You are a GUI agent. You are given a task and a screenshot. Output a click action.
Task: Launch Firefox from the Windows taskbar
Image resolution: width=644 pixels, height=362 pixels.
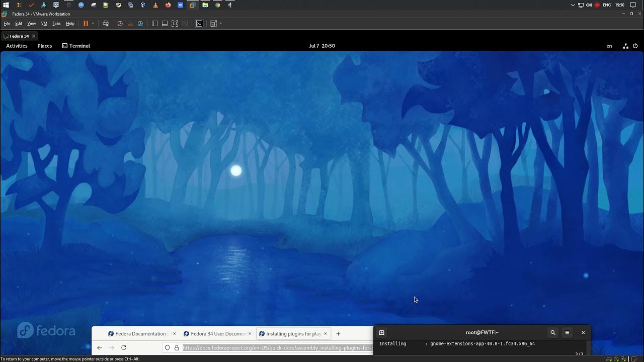[168, 5]
